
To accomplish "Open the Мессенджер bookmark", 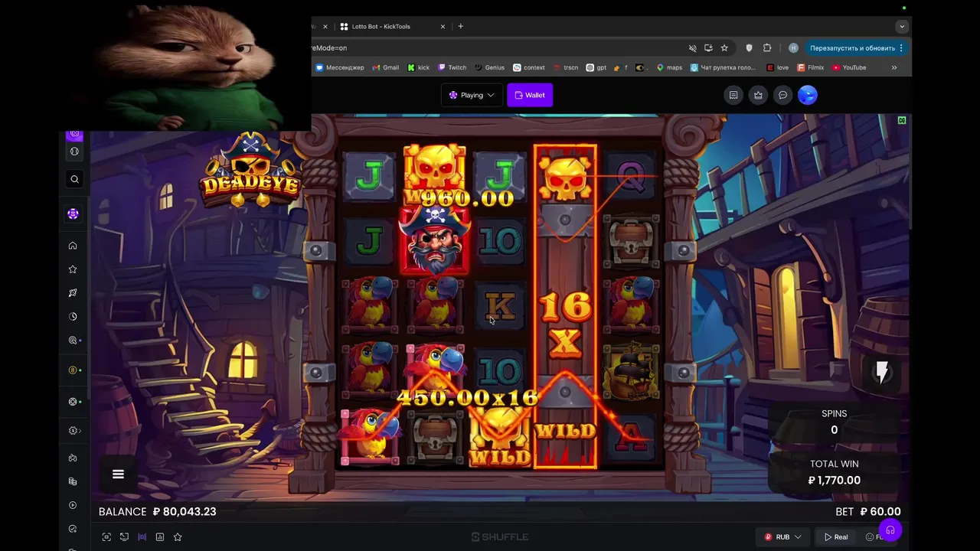I will [339, 67].
